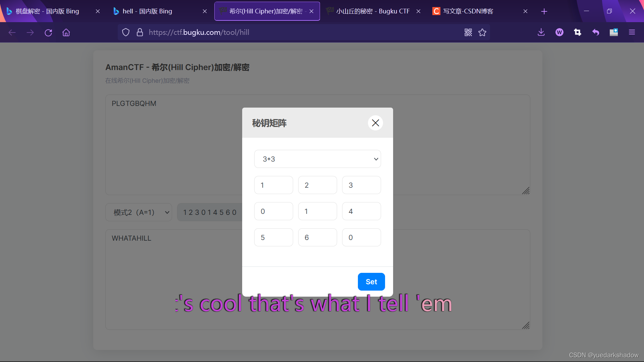
Task: Click the undo arrow toolbar icon
Action: 595,32
